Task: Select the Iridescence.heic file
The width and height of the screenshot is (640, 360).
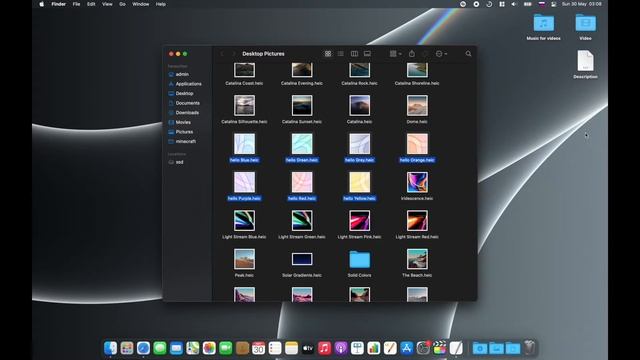Action: coord(417,182)
